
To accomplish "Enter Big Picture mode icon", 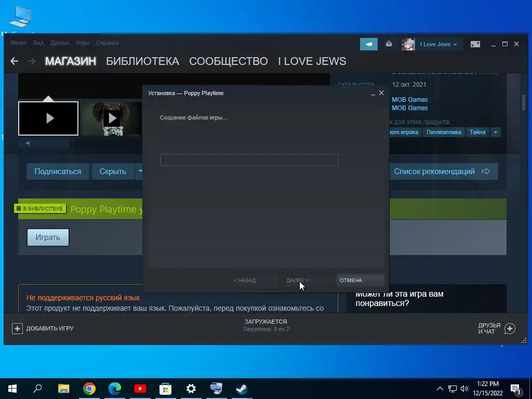I will coord(475,44).
